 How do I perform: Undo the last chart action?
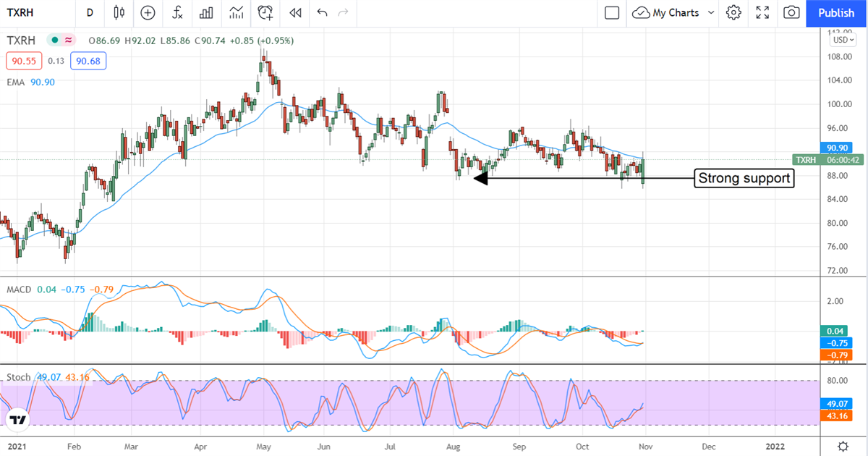pyautogui.click(x=322, y=12)
